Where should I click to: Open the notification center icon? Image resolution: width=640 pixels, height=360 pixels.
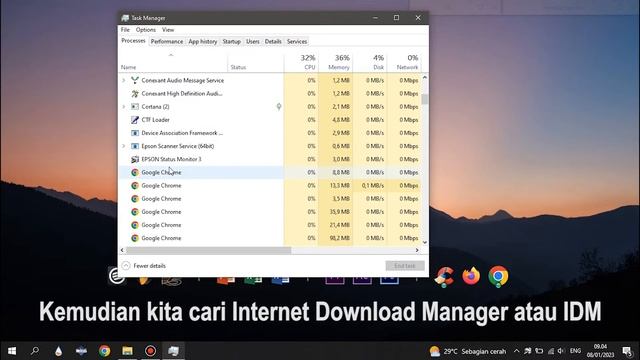[627, 351]
